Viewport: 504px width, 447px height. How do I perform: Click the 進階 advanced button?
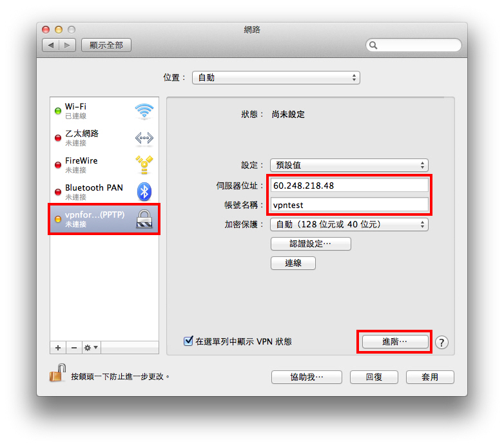coord(395,341)
